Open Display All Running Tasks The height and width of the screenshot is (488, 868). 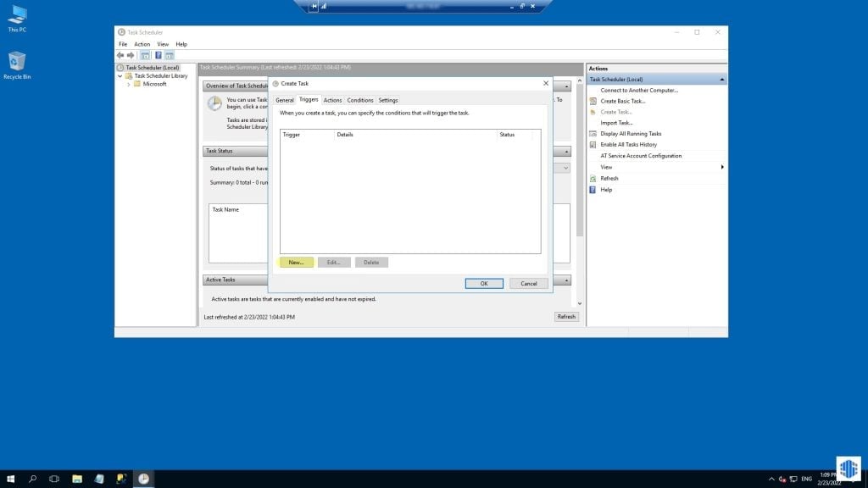pos(631,134)
